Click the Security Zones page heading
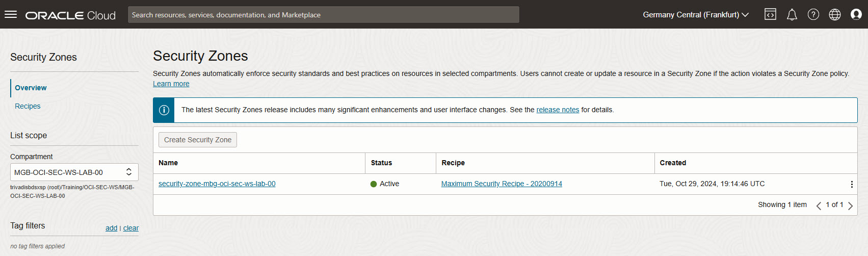 pyautogui.click(x=200, y=56)
